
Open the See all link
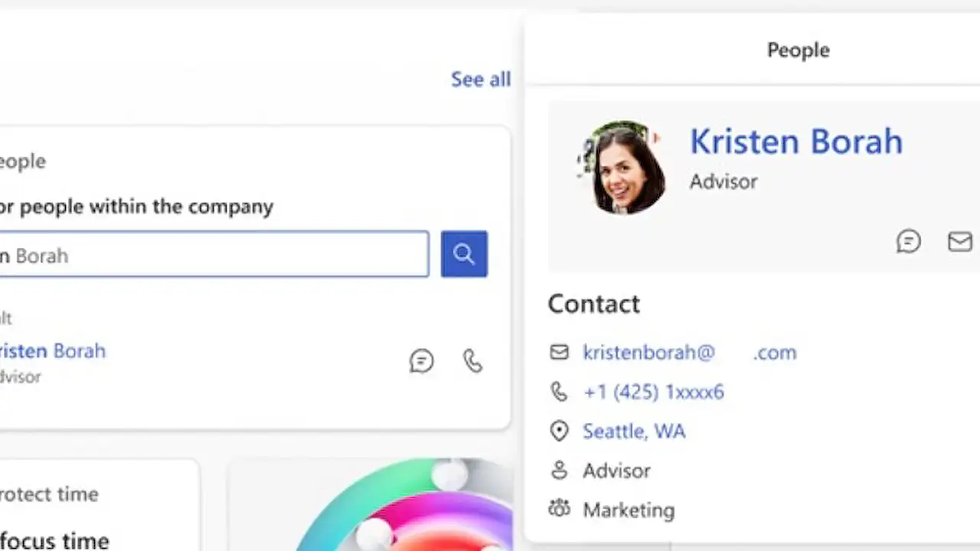tap(480, 80)
